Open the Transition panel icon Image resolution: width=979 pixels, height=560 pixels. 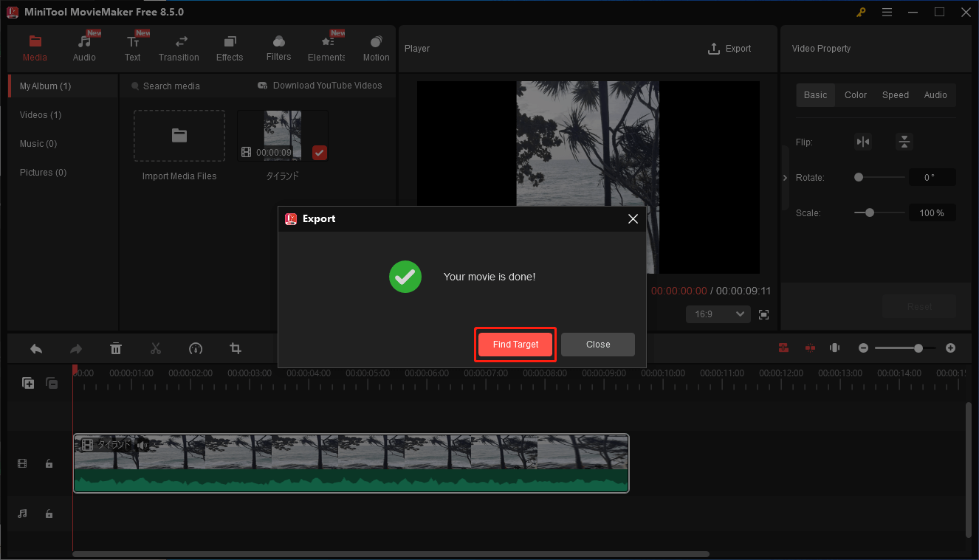tap(179, 46)
